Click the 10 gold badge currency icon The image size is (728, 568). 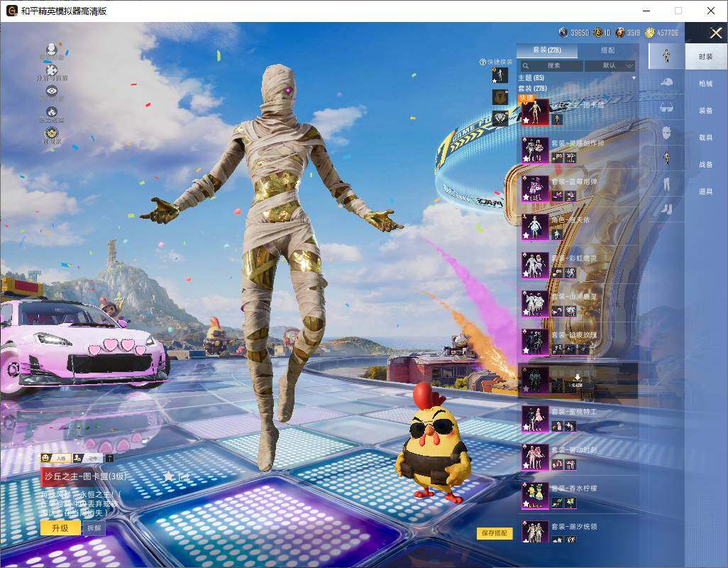point(598,32)
